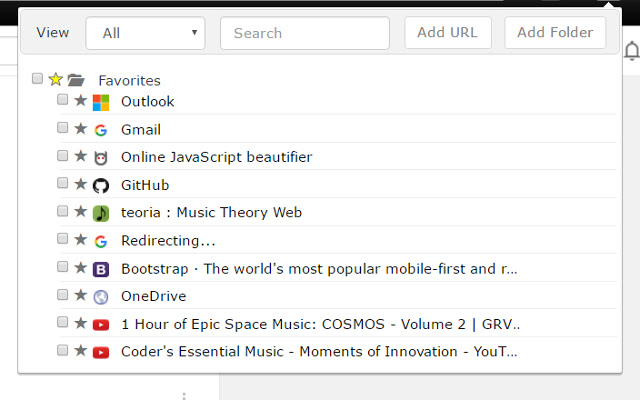Open the teoria Music Theory Web bookmark
The image size is (640, 400).
point(211,213)
